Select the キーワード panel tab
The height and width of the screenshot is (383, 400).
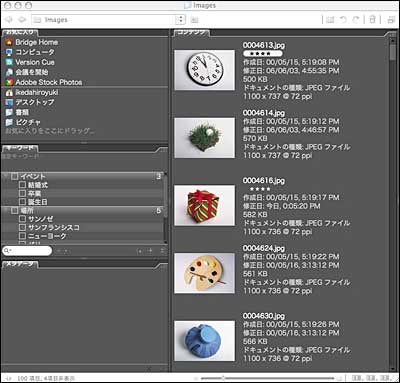point(20,148)
